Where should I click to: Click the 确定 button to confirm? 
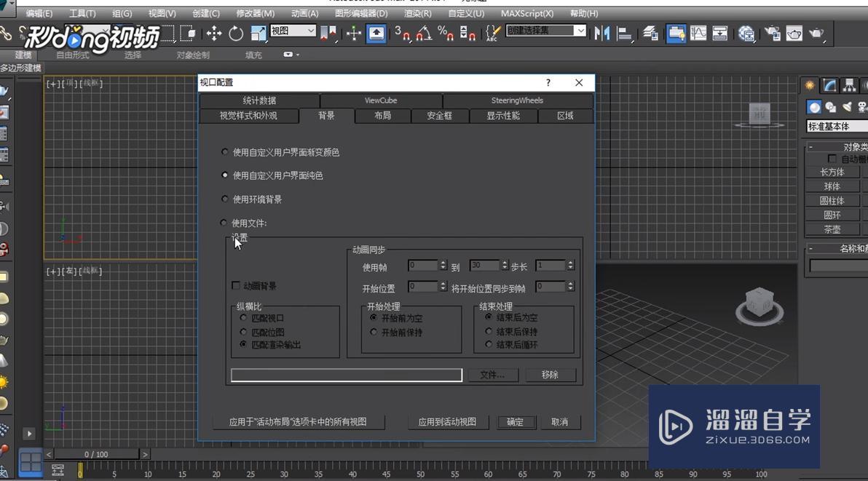[x=516, y=422]
